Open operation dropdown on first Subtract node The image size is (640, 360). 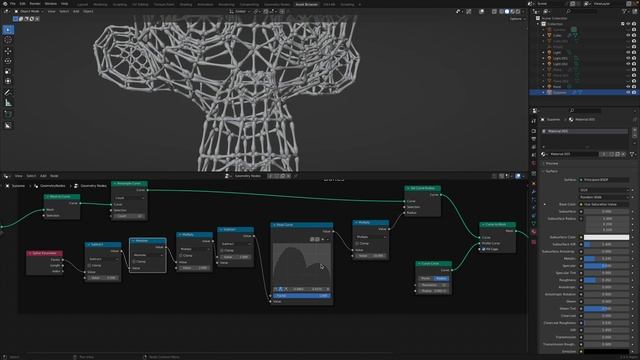pos(103,259)
